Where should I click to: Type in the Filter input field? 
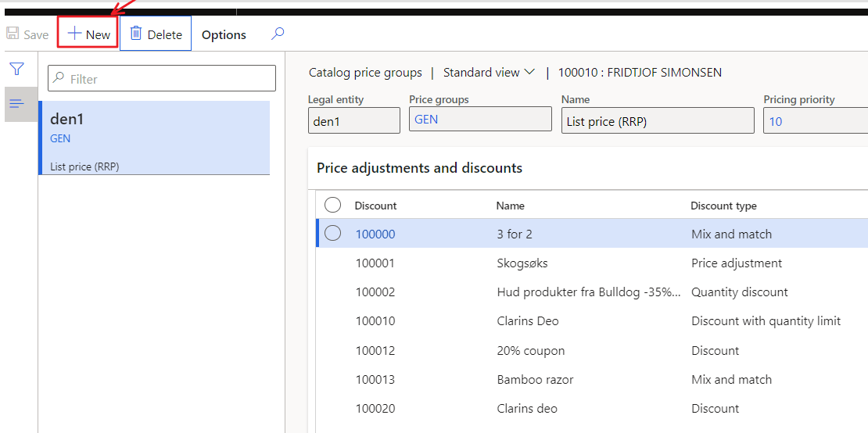pos(169,79)
